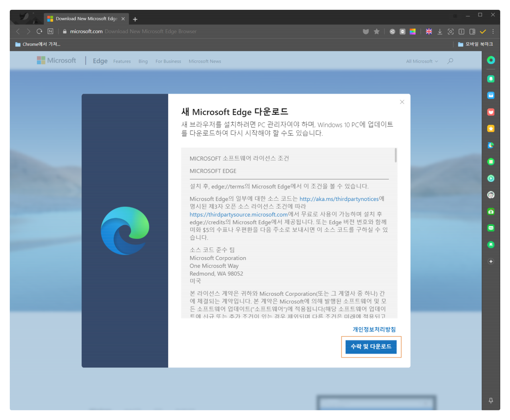Screen dimensions: 510x420
Task: Click the N home icon beside reload
Action: (50, 31)
